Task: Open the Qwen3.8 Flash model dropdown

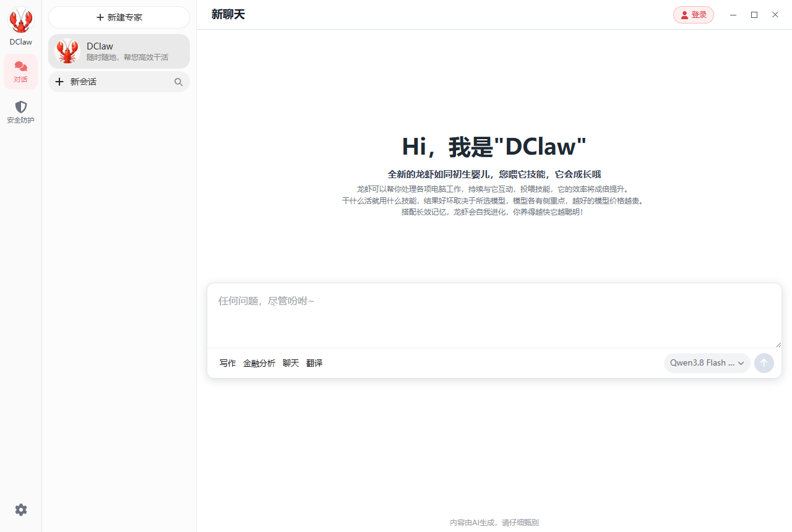Action: pos(707,363)
